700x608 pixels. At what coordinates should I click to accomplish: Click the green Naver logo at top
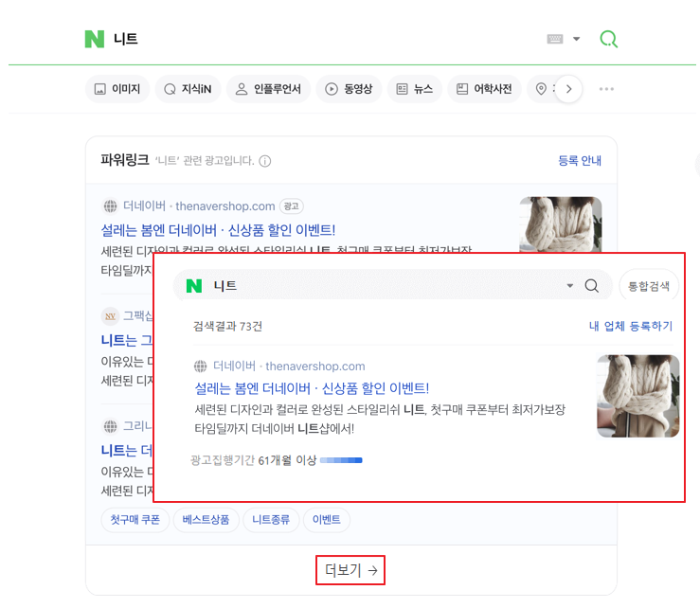(94, 39)
